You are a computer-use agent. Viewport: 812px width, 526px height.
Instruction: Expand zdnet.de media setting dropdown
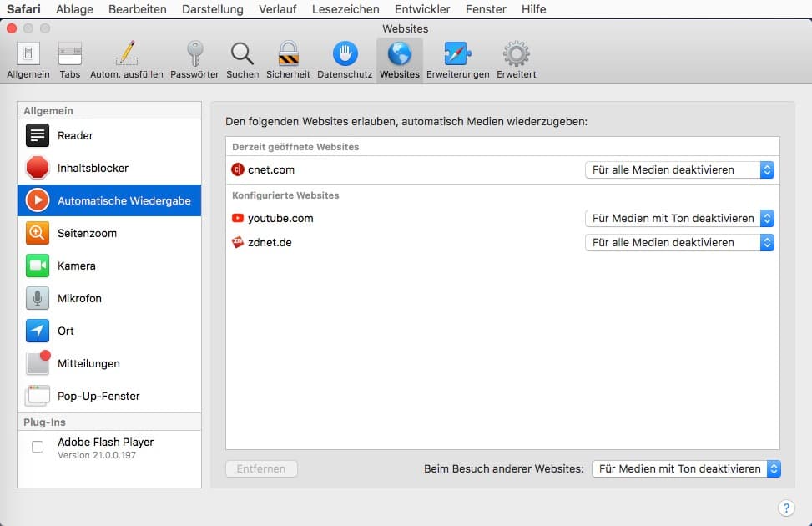(679, 243)
